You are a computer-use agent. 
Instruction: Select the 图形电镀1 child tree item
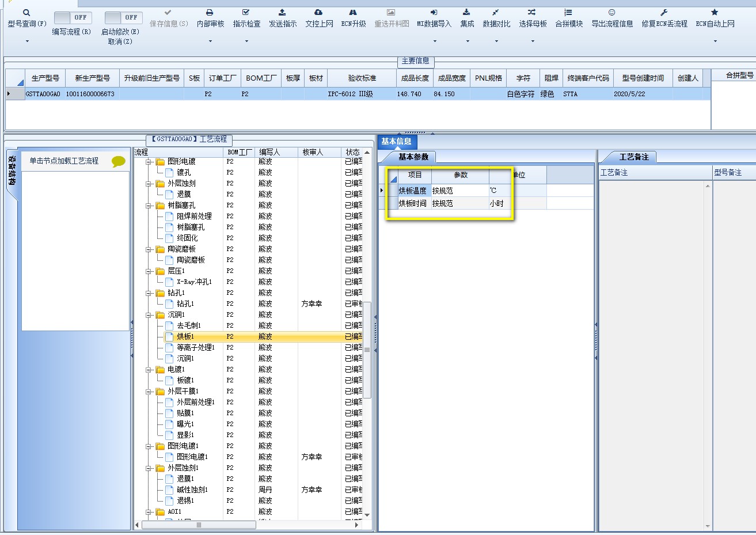(x=192, y=457)
